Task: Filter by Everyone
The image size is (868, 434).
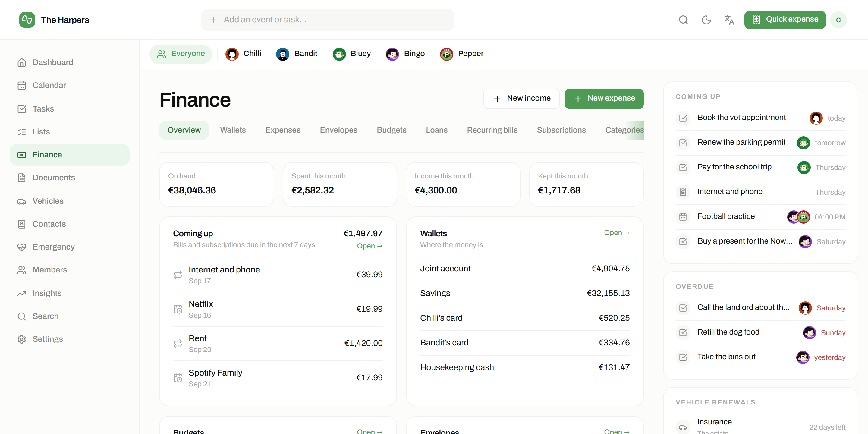Action: (181, 54)
